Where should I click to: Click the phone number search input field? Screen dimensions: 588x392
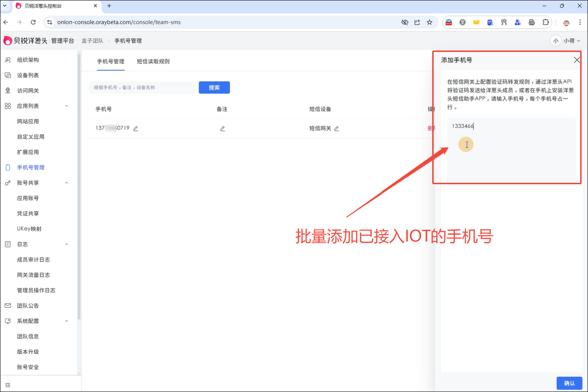click(x=142, y=87)
